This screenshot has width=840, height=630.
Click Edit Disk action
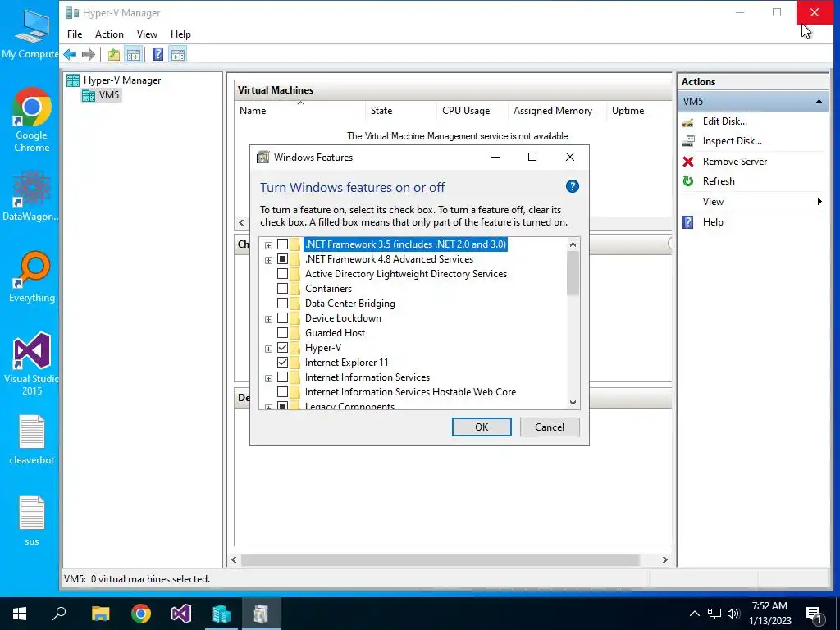coord(724,121)
